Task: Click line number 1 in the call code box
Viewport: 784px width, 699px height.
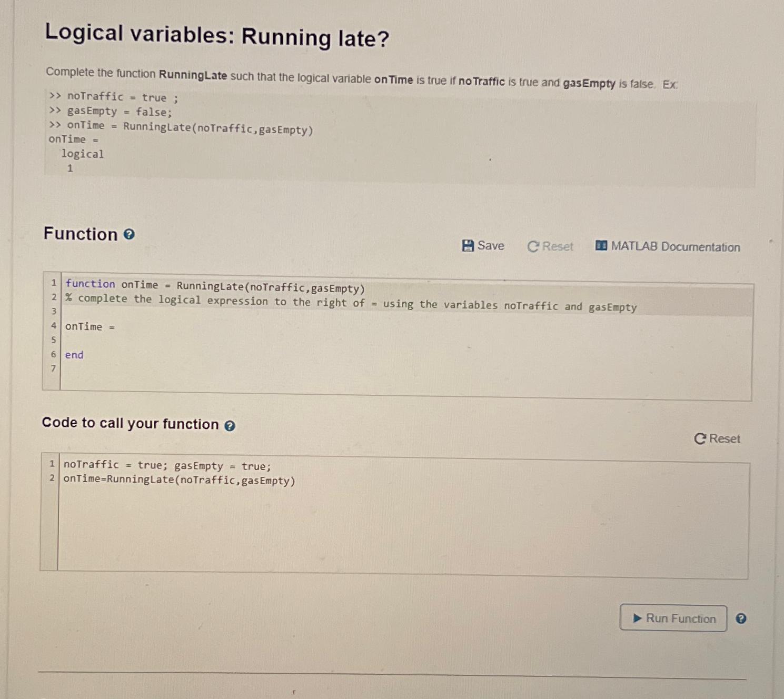Action: [51, 465]
